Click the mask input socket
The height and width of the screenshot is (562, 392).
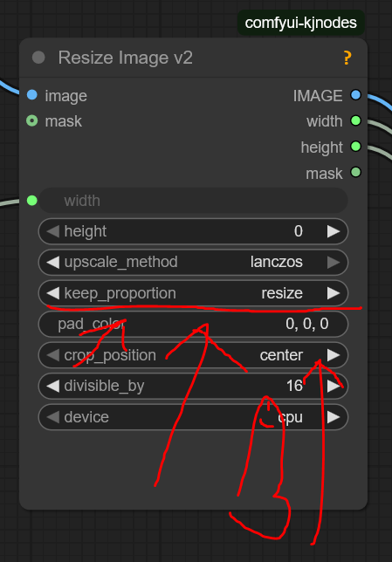[32, 120]
